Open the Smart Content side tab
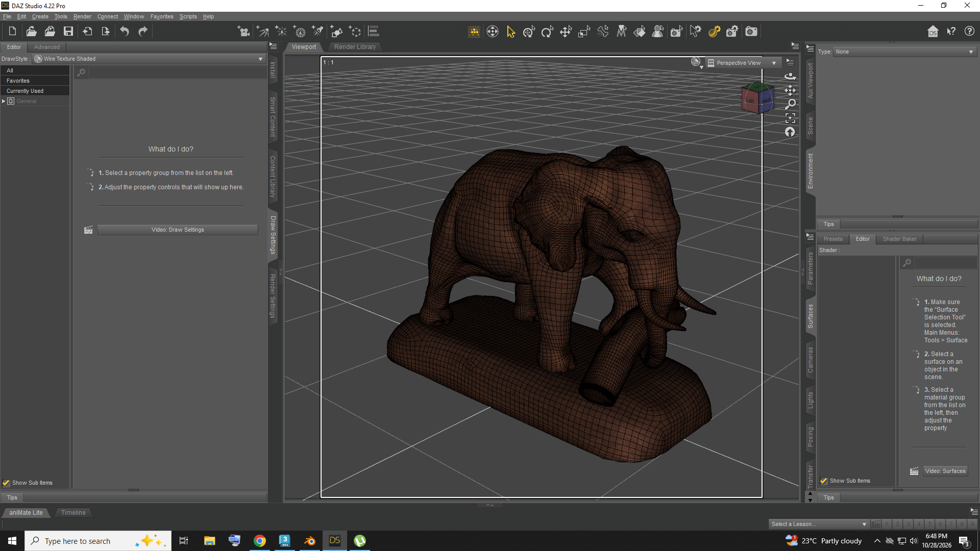 (273, 117)
